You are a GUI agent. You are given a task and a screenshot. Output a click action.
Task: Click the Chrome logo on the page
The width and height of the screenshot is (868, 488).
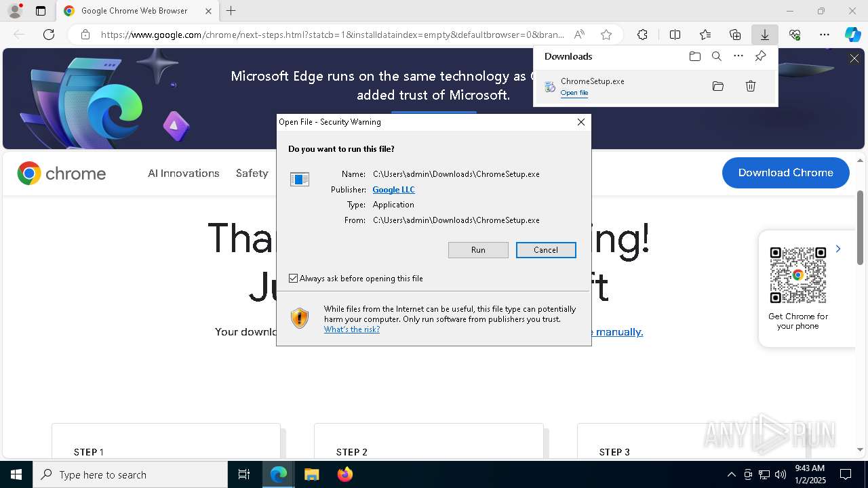[62, 174]
